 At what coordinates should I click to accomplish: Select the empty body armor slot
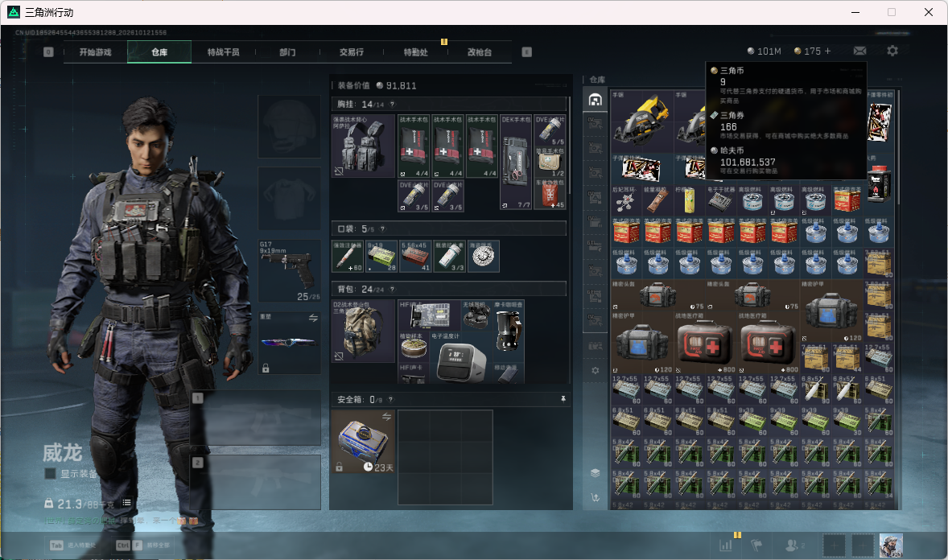coord(290,199)
